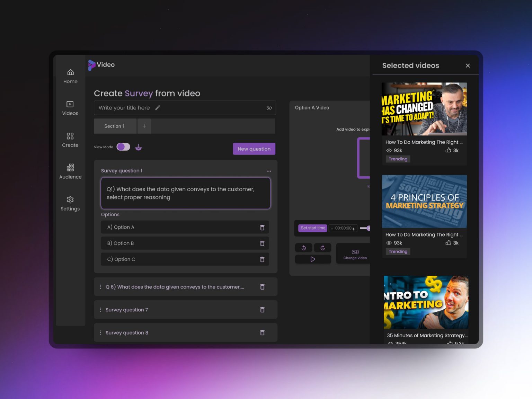The width and height of the screenshot is (532, 399).
Task: Rewind the Option A video 10 seconds
Action: click(303, 248)
